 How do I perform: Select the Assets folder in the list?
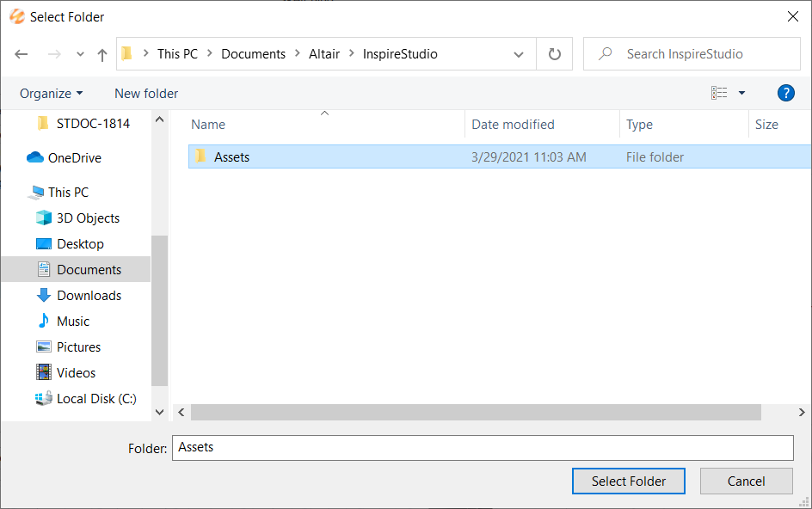pyautogui.click(x=231, y=157)
